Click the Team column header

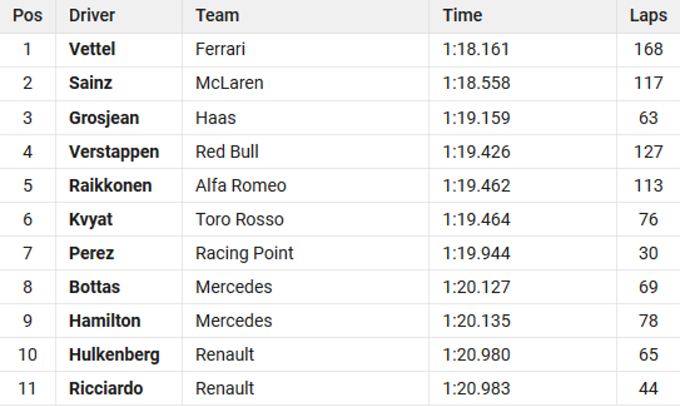pos(217,16)
